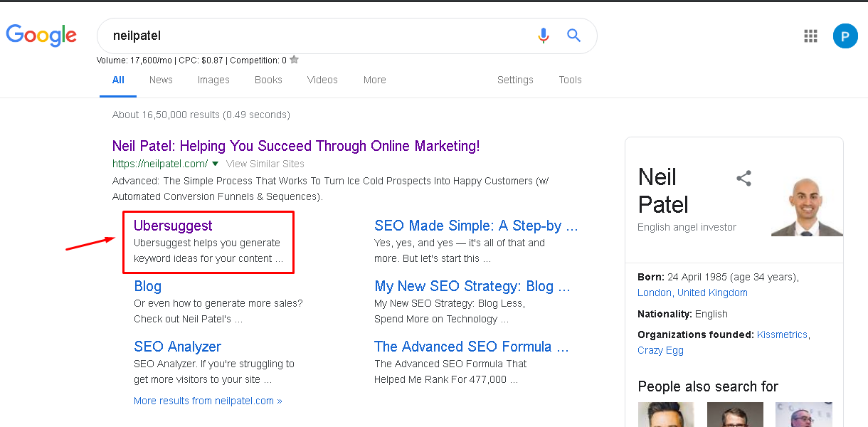Star the keyword volume data

[x=295, y=60]
